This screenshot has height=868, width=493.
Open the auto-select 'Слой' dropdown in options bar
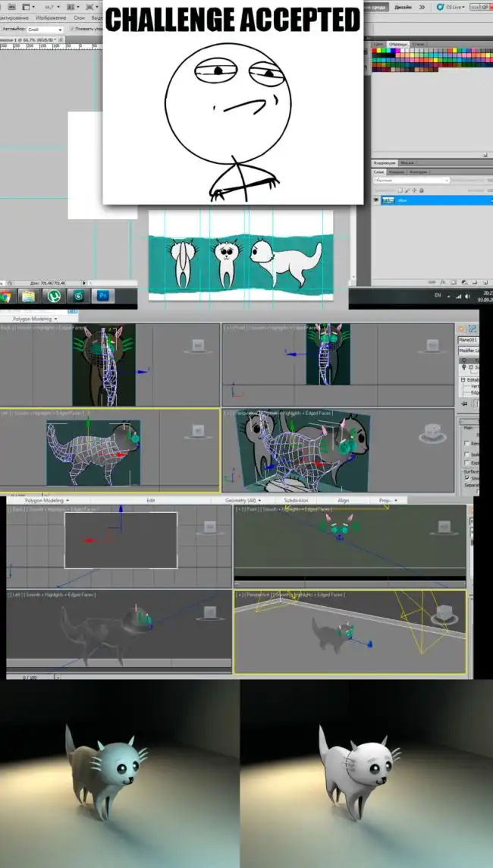(44, 30)
